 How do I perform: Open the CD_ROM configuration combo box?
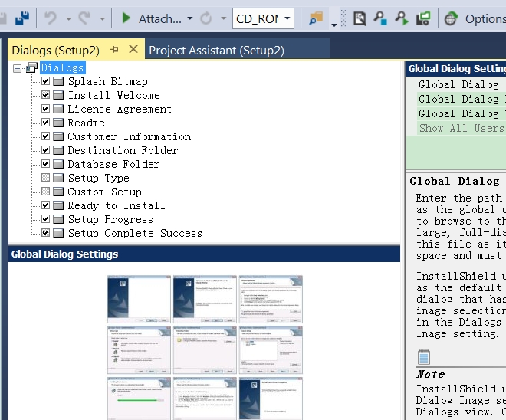(x=263, y=18)
